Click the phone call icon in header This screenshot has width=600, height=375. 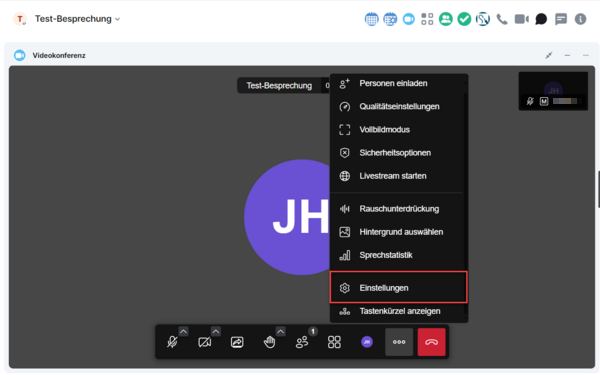click(502, 19)
